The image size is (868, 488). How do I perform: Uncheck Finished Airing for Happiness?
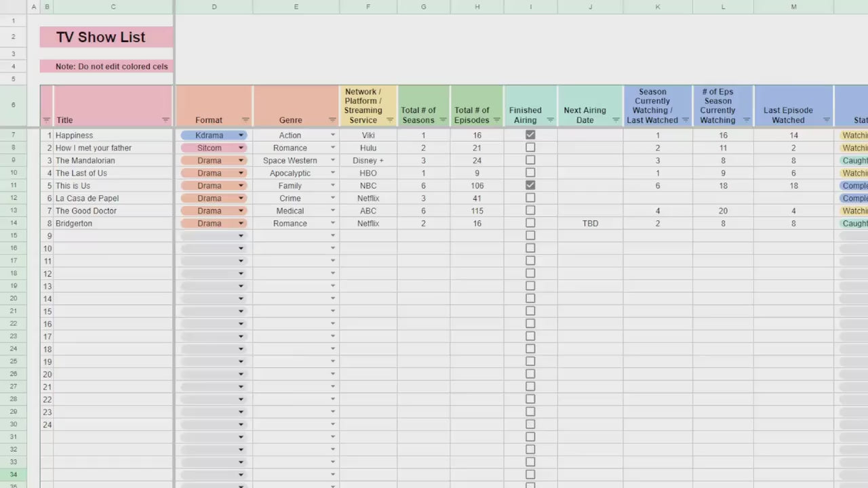(530, 135)
